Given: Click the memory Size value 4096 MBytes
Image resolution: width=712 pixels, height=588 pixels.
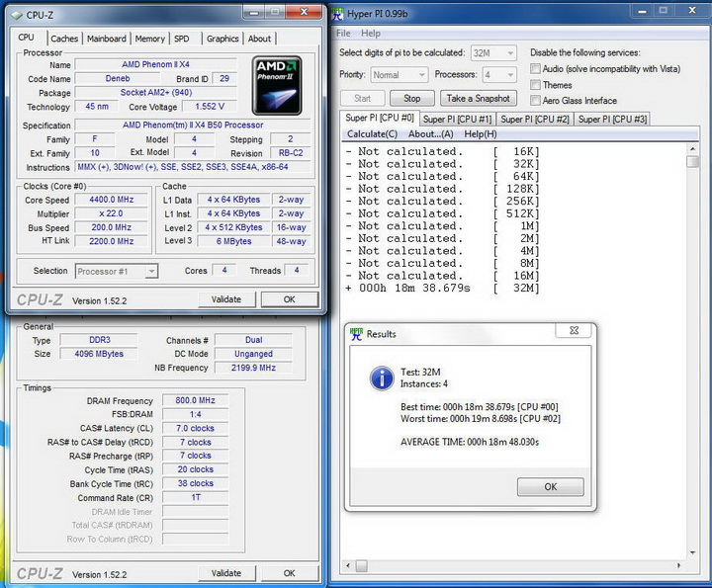Looking at the screenshot, I should (x=99, y=354).
